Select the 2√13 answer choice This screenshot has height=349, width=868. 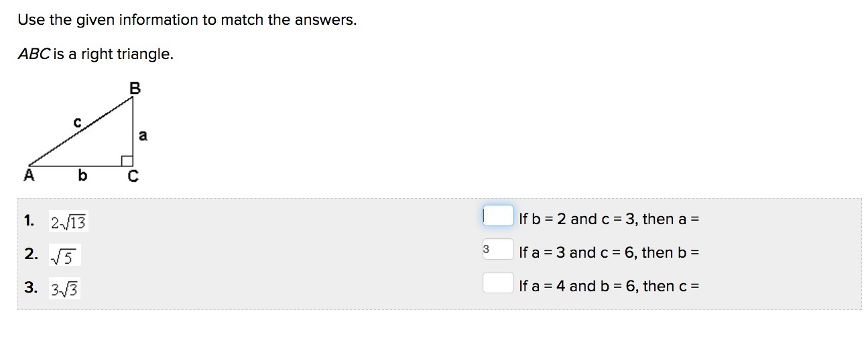[x=69, y=221]
